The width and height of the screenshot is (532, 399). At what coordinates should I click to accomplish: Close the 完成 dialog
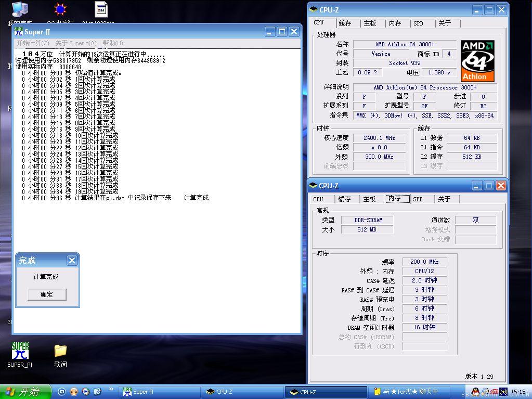[72, 260]
